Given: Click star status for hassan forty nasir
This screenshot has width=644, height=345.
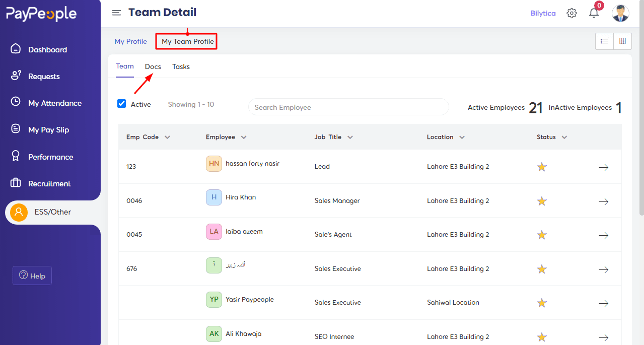Looking at the screenshot, I should tap(542, 167).
